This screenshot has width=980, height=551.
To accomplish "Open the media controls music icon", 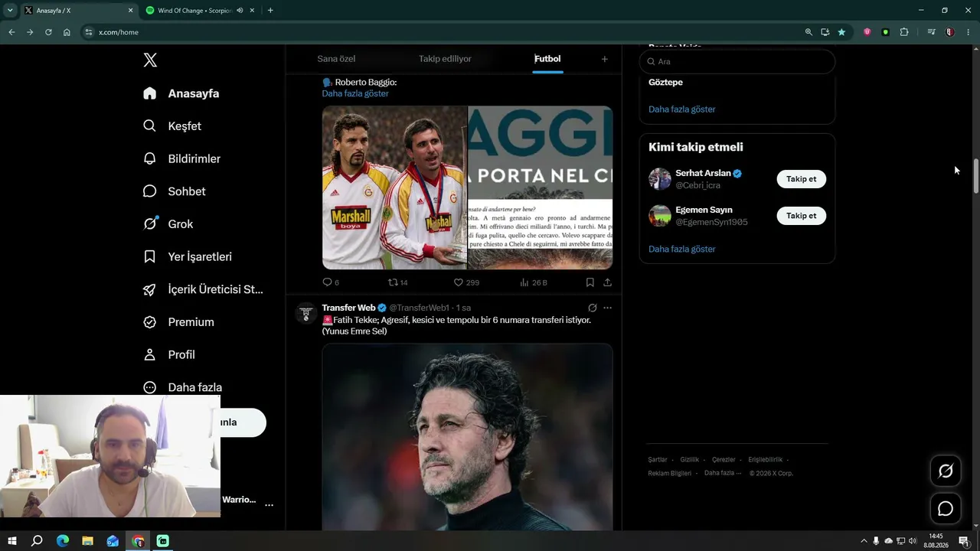I will click(931, 32).
